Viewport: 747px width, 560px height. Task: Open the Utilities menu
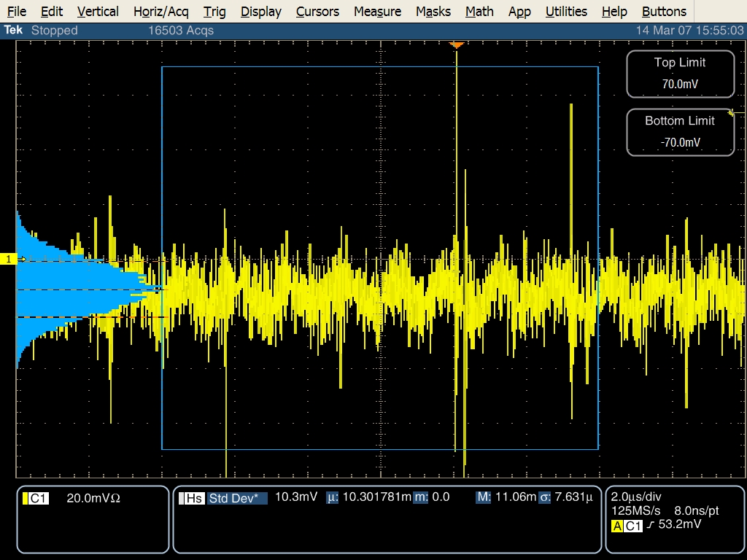coord(566,12)
